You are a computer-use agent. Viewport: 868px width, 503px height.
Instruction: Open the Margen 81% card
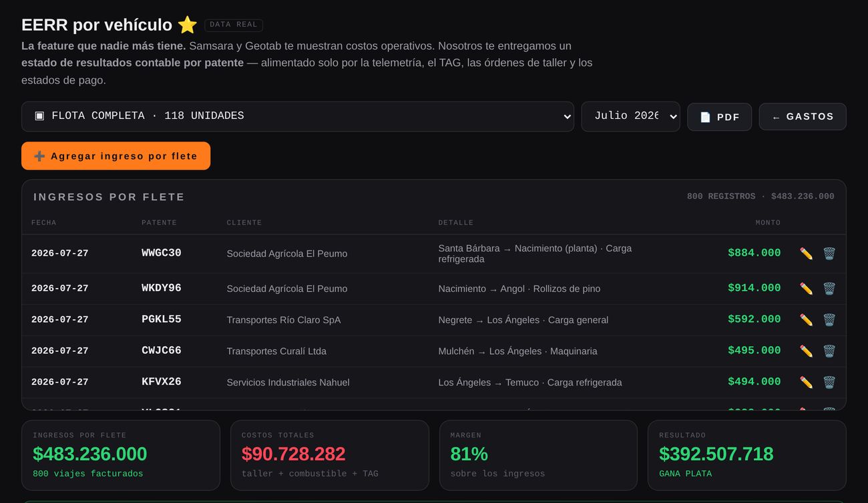click(x=538, y=456)
